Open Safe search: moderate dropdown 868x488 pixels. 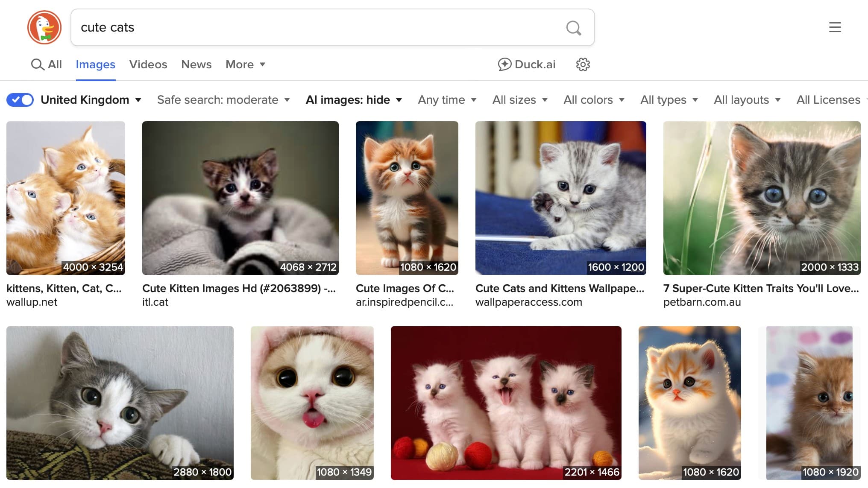[223, 100]
